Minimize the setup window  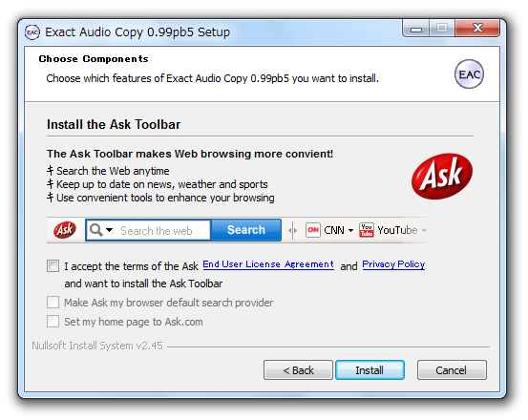[416, 29]
